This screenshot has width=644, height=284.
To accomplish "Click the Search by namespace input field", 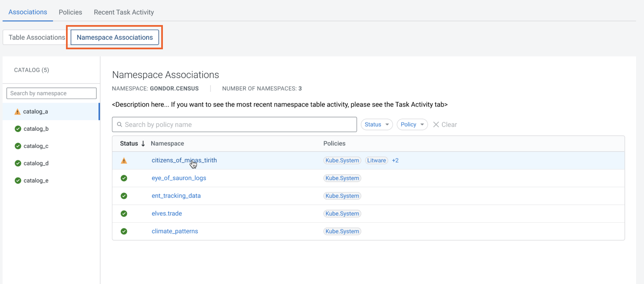I will 51,93.
